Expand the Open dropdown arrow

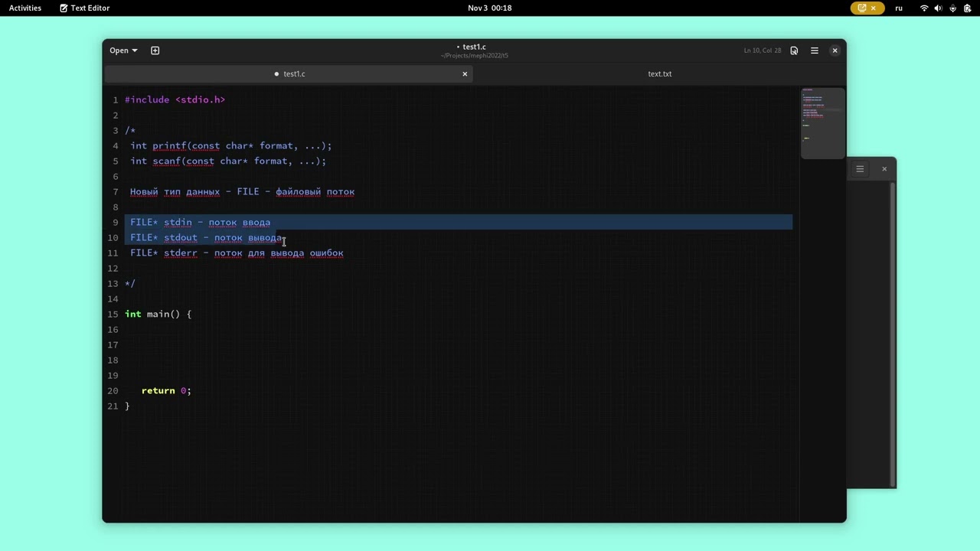(x=135, y=51)
